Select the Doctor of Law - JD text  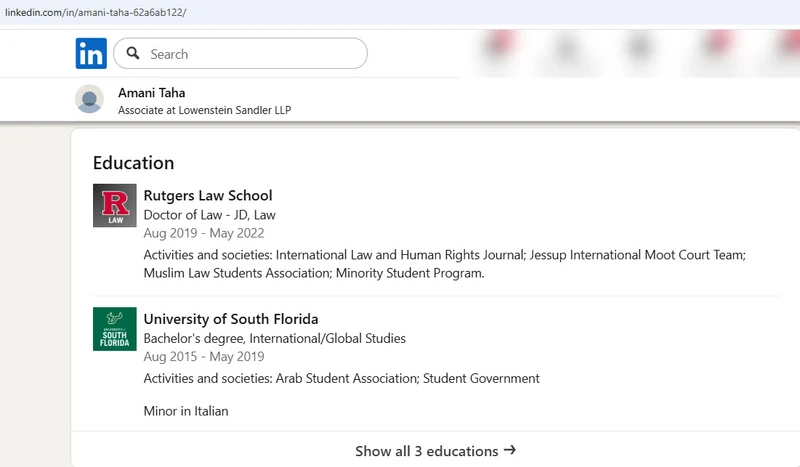point(209,214)
